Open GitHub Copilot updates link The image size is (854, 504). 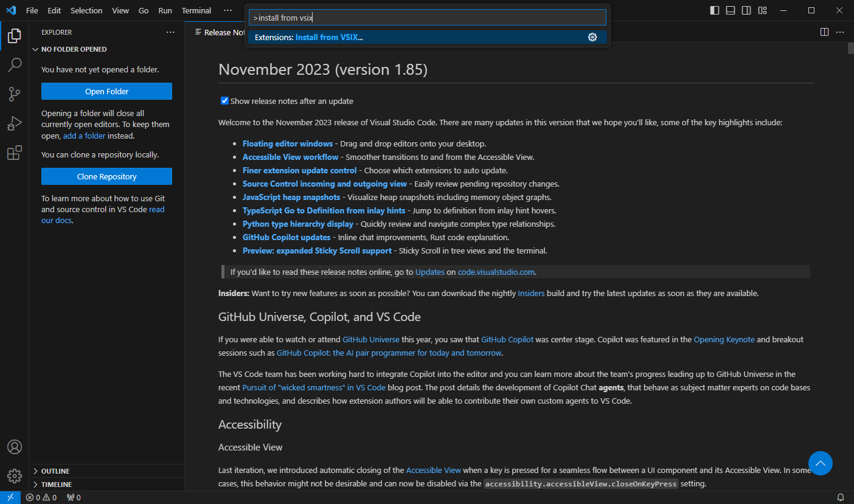pyautogui.click(x=286, y=237)
